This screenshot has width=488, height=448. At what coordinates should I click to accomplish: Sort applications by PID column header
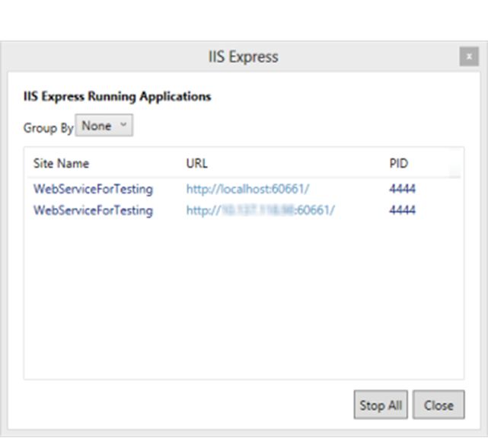tap(399, 164)
